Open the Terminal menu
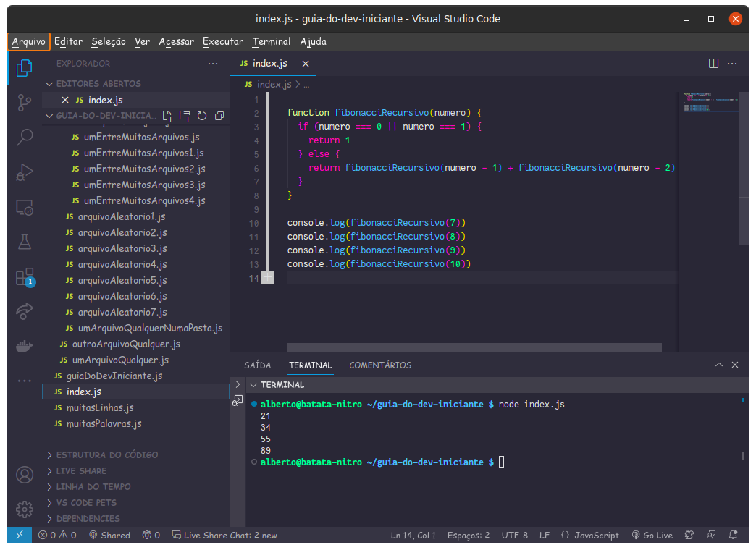The height and width of the screenshot is (550, 756). pyautogui.click(x=272, y=42)
